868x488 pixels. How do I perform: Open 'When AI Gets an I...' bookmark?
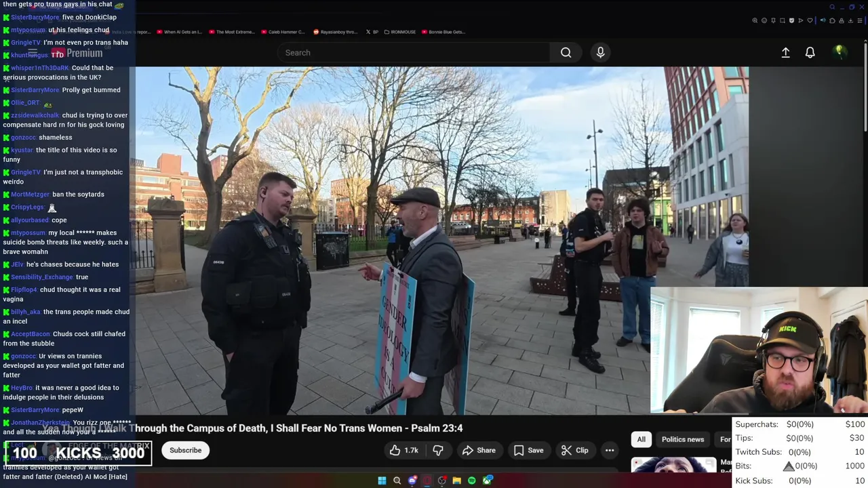[x=179, y=32]
